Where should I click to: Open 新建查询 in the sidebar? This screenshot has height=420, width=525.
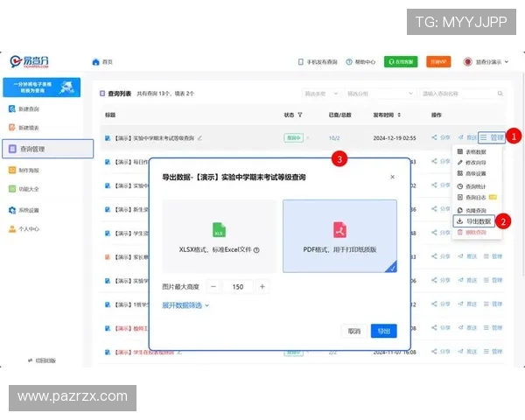click(x=24, y=108)
